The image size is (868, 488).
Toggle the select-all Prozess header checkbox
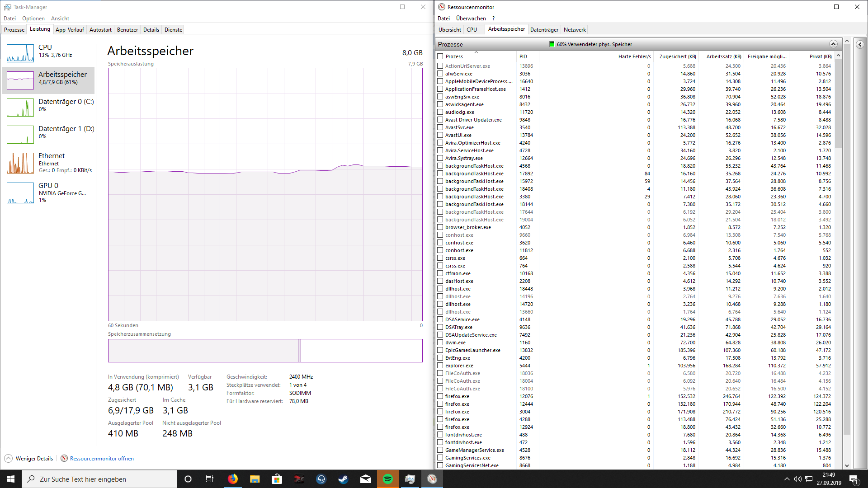(x=440, y=56)
